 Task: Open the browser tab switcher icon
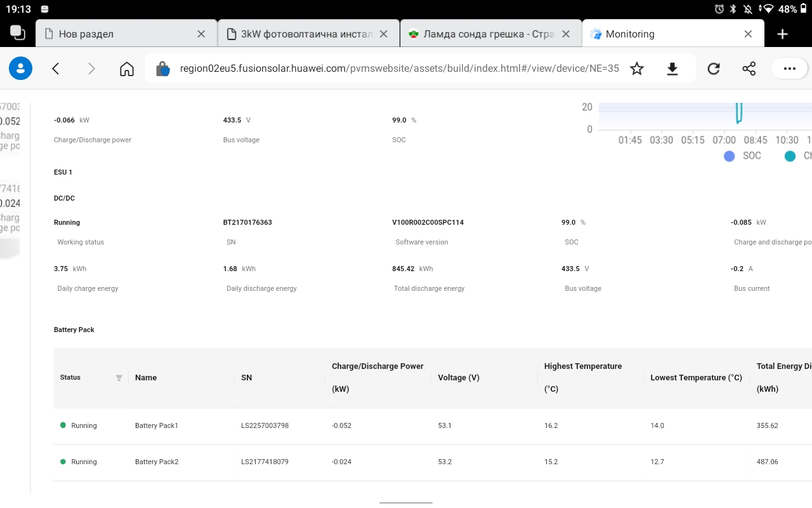pos(18,34)
